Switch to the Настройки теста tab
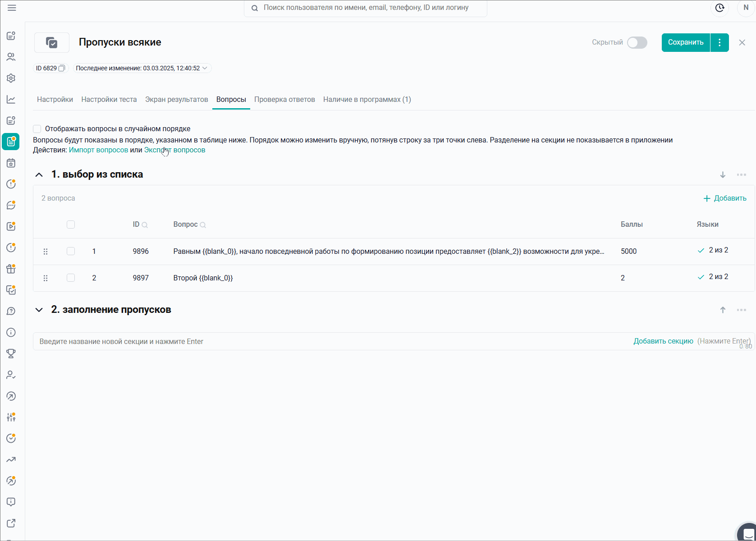This screenshot has height=541, width=756. (x=109, y=99)
